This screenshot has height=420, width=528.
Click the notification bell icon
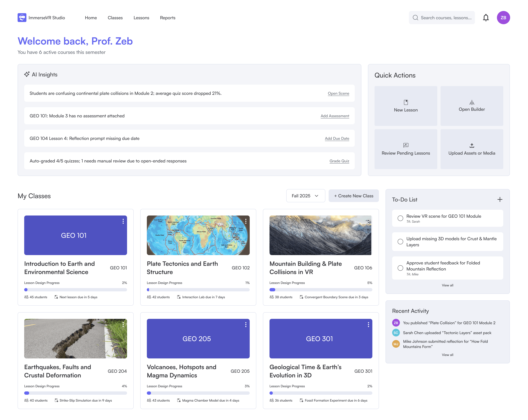click(486, 18)
